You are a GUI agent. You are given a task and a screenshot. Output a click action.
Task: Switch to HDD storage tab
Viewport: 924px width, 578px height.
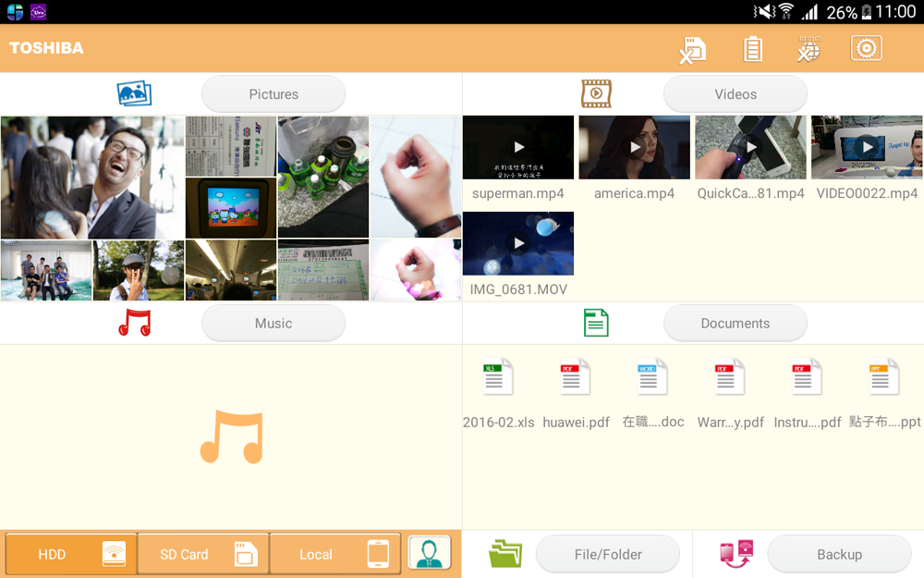click(71, 554)
